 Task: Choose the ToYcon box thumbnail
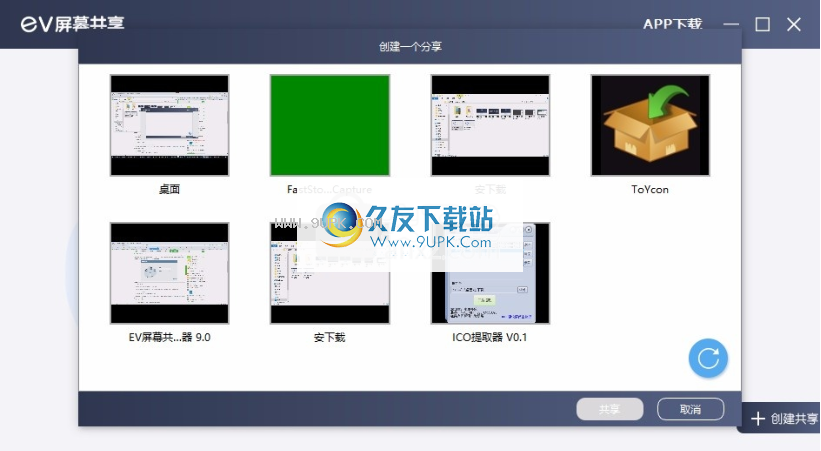(x=650, y=125)
